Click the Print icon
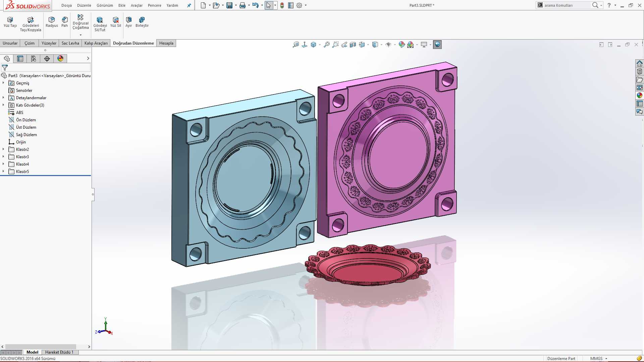Screen dimensions: 644x362 click(243, 5)
